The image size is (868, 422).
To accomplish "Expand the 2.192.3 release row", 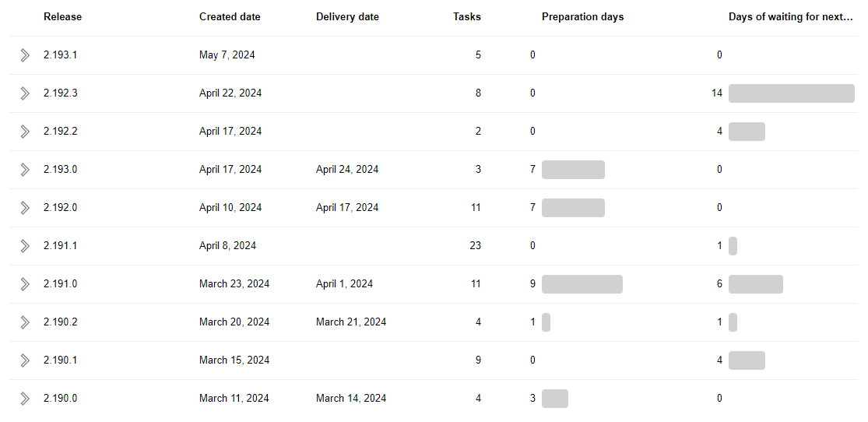I will (25, 93).
